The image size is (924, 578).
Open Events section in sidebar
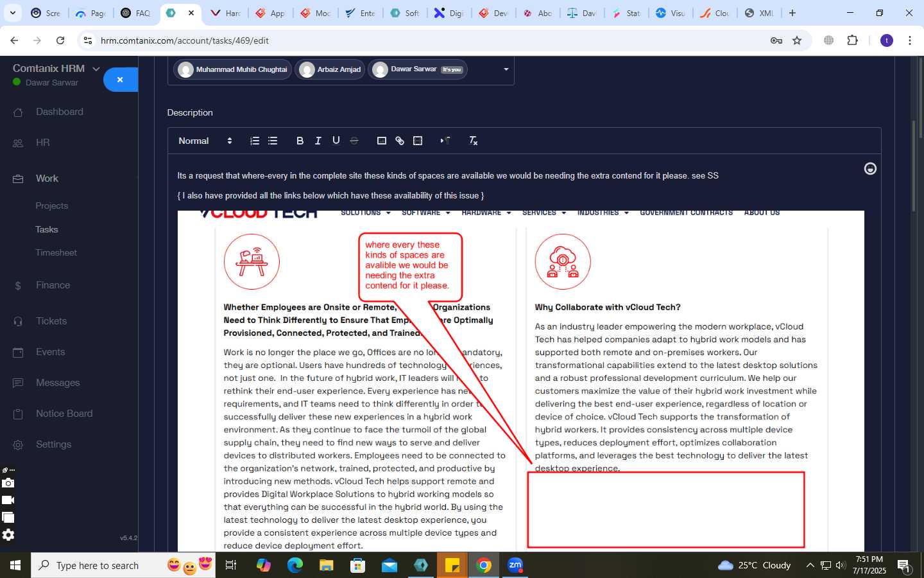click(x=51, y=352)
